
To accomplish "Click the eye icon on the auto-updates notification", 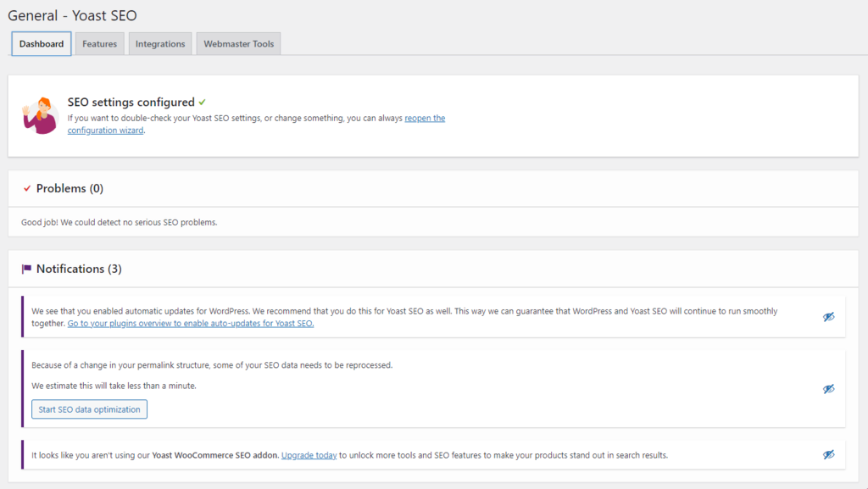I will pos(828,316).
